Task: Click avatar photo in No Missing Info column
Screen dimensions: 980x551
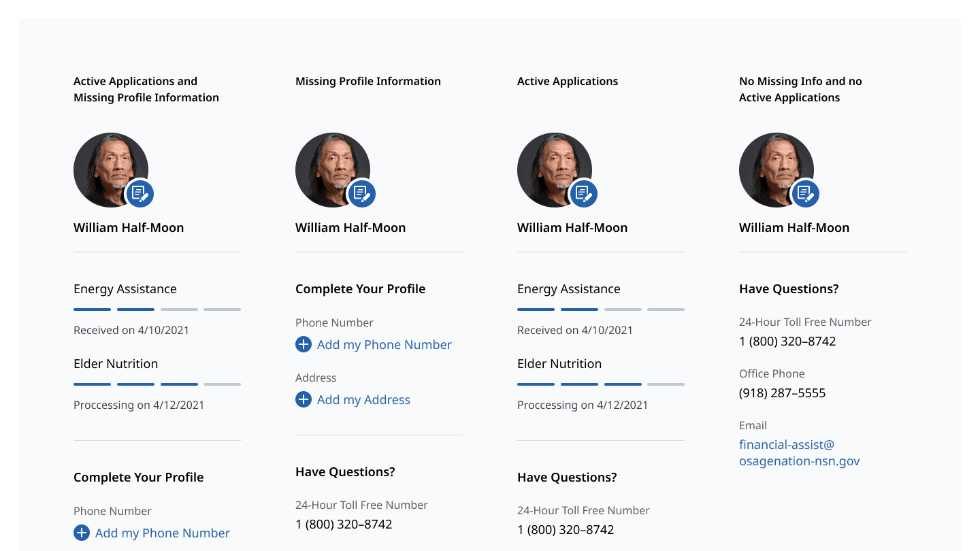Action: pyautogui.click(x=777, y=170)
